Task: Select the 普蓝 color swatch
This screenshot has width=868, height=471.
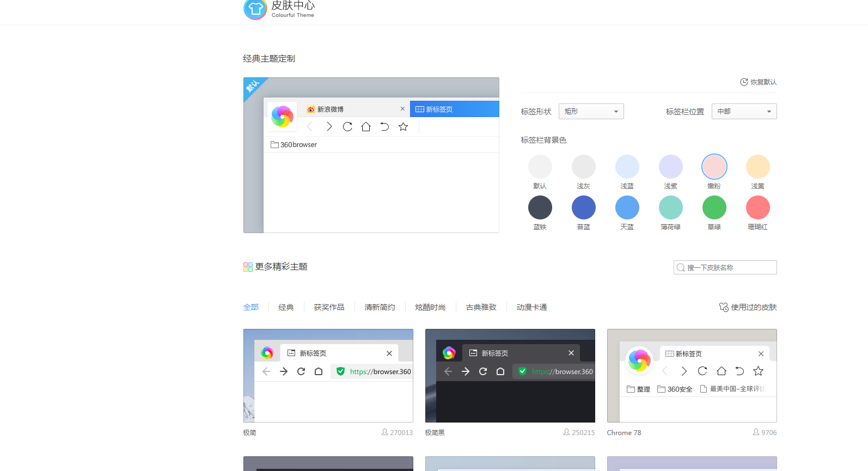Action: pos(584,207)
